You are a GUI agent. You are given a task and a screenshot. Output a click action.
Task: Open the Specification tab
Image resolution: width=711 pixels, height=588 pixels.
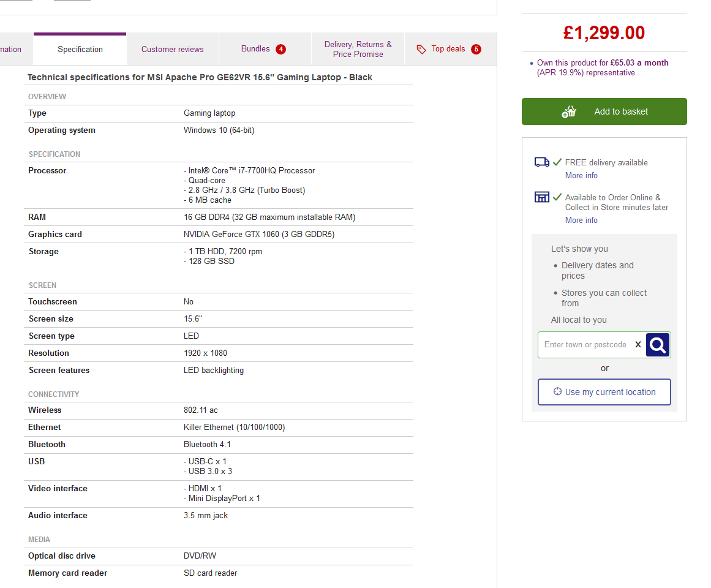(x=80, y=49)
